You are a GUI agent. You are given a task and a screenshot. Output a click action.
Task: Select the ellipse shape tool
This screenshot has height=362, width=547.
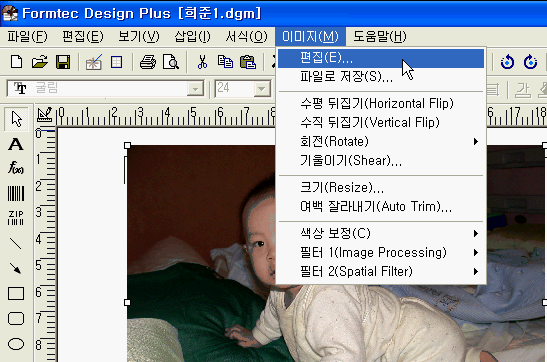point(16,344)
